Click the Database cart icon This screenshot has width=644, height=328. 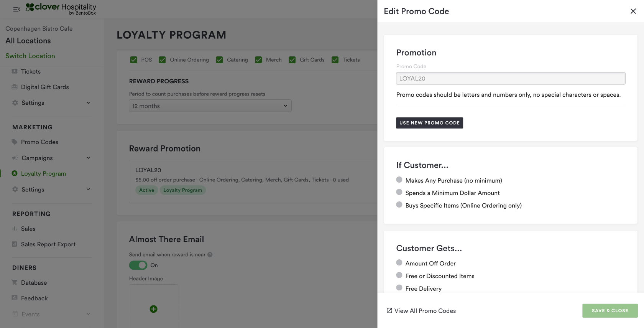[x=15, y=283]
